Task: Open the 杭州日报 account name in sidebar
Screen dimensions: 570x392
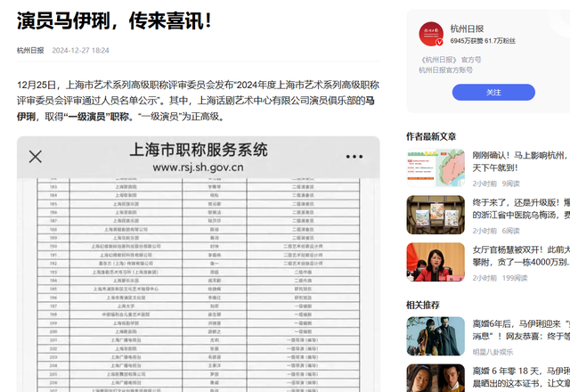Action: 467,29
